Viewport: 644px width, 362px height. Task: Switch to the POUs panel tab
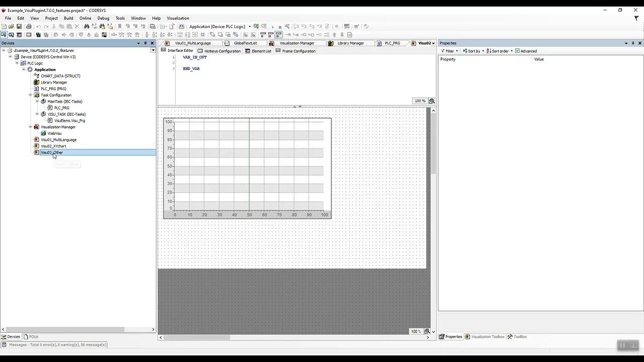pyautogui.click(x=31, y=337)
